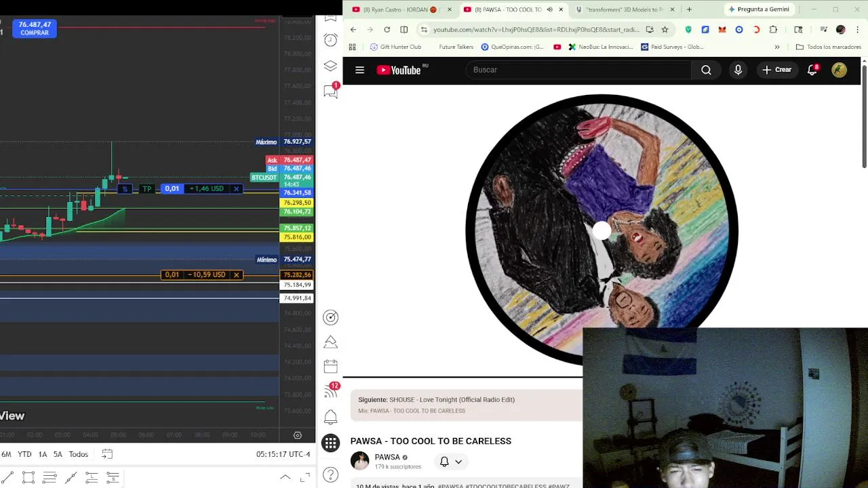Screen dimensions: 868x488
Task: Open a new browser tab
Action: pyautogui.click(x=689, y=9)
